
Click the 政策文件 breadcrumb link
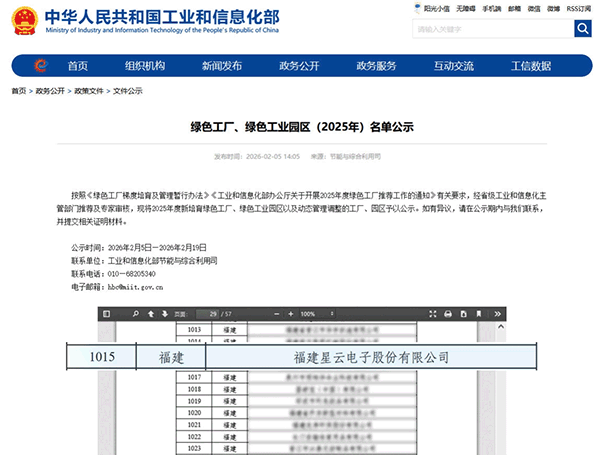point(87,90)
